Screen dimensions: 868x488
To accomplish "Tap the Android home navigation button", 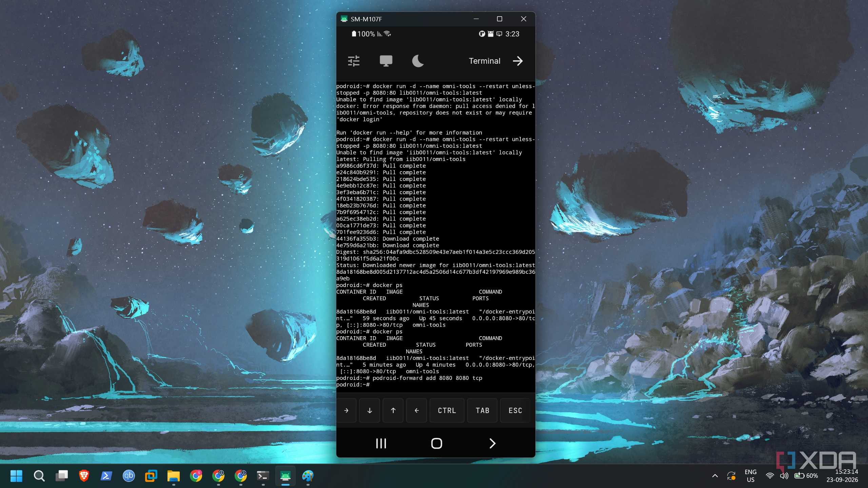I will click(437, 443).
